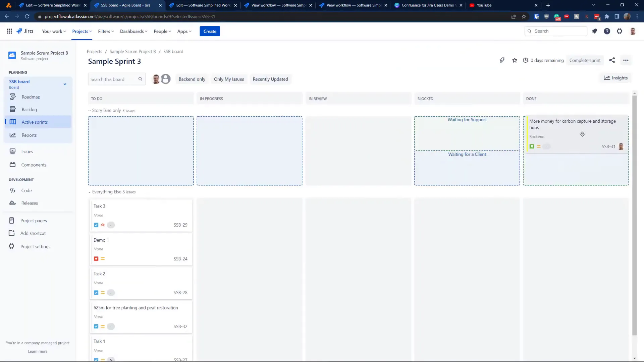Open the notifications icon
Image resolution: width=644 pixels, height=362 pixels.
tap(594, 31)
